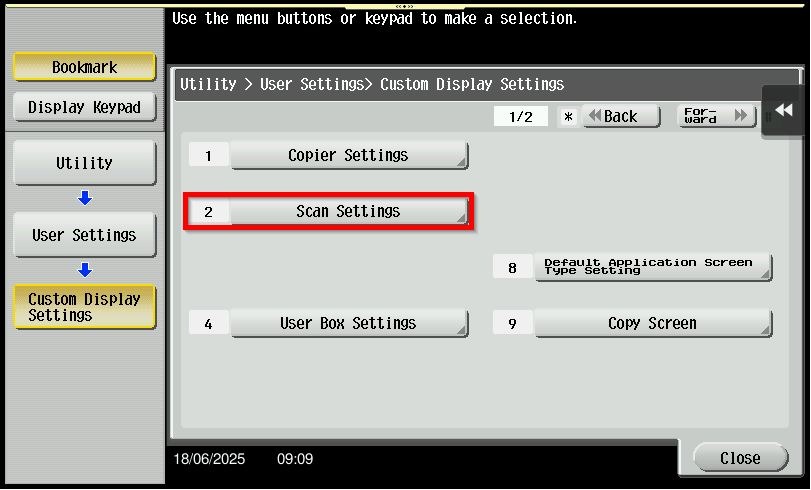
Task: Return to Utility in left navigation
Action: (84, 163)
